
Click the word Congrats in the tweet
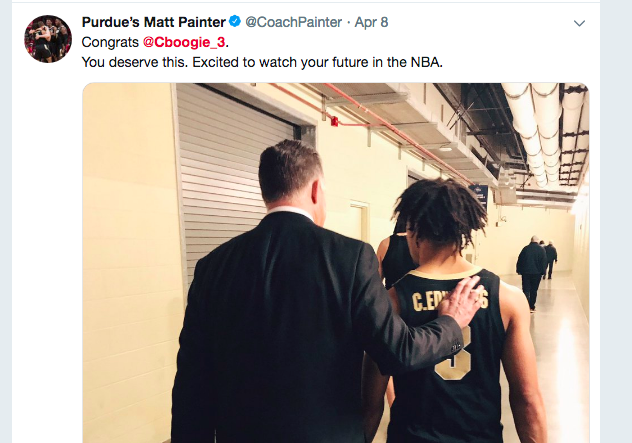(x=110, y=42)
